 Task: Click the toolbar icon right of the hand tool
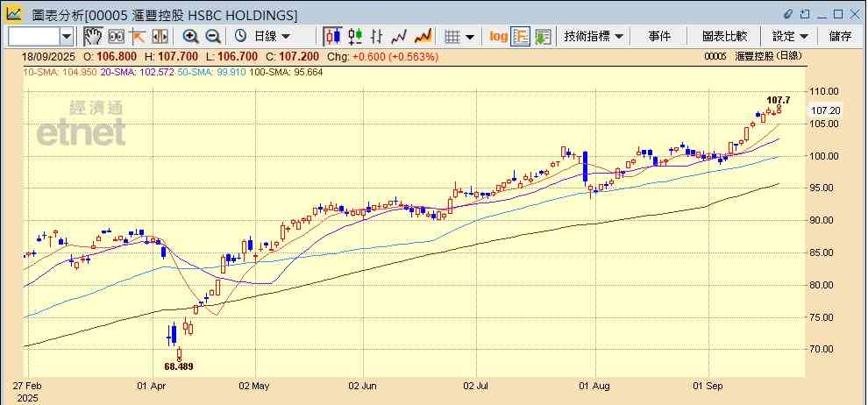pyautogui.click(x=117, y=37)
